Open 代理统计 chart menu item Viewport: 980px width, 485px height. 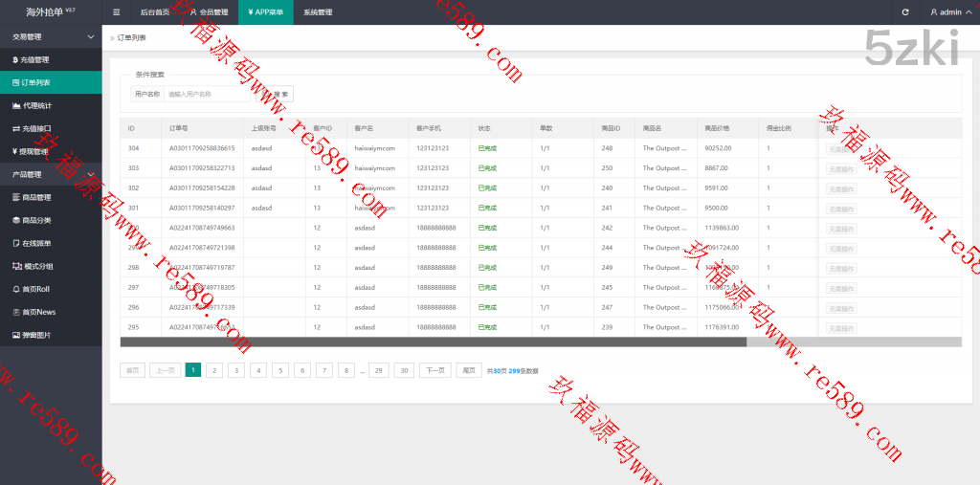pos(36,105)
